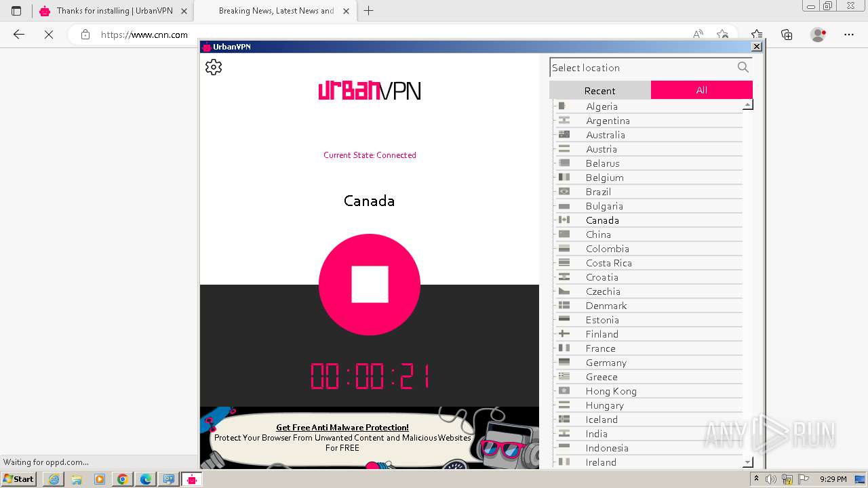Open Edge profile icon

[x=818, y=35]
